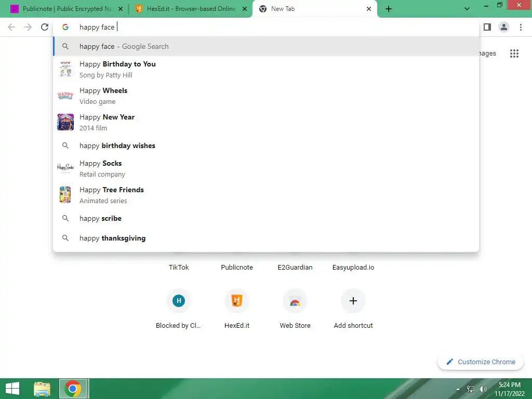Select the 'Happy Socks' retail company suggestion
532x399 pixels.
(266, 168)
